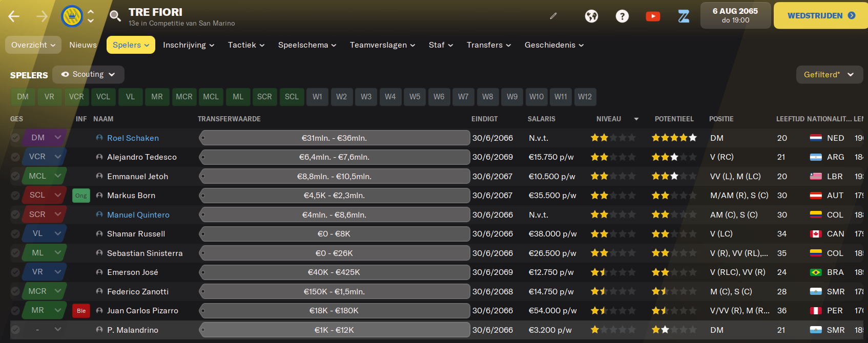Toggle selection check for the MCL row
This screenshot has width=868, height=343.
pyautogui.click(x=15, y=176)
